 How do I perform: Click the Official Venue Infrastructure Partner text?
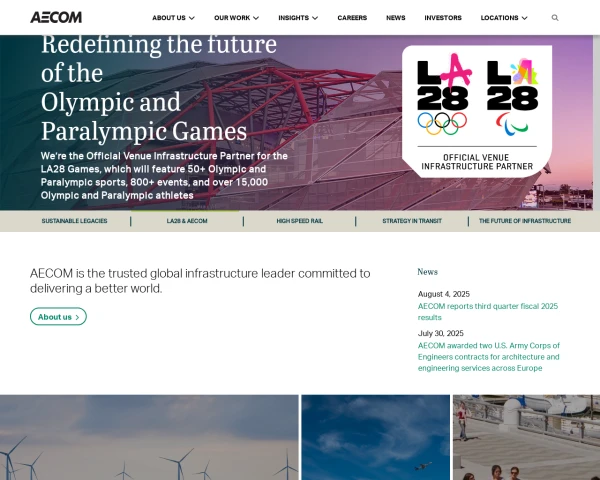pos(477,162)
